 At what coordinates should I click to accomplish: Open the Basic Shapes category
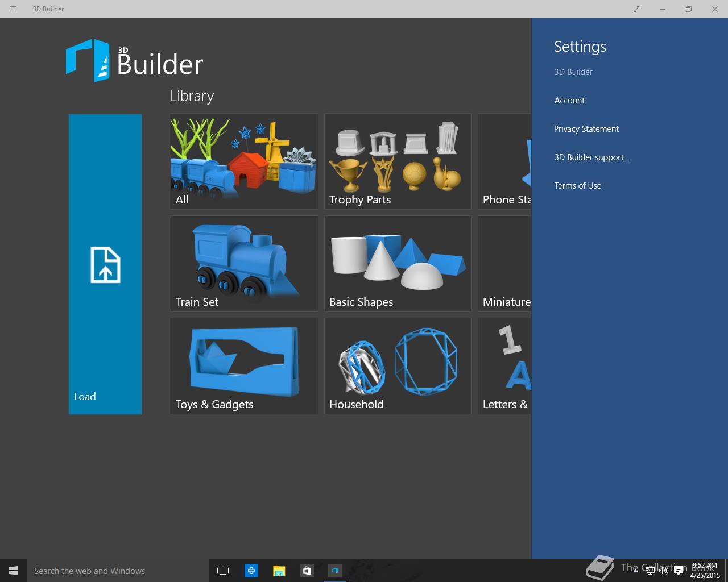[398, 264]
